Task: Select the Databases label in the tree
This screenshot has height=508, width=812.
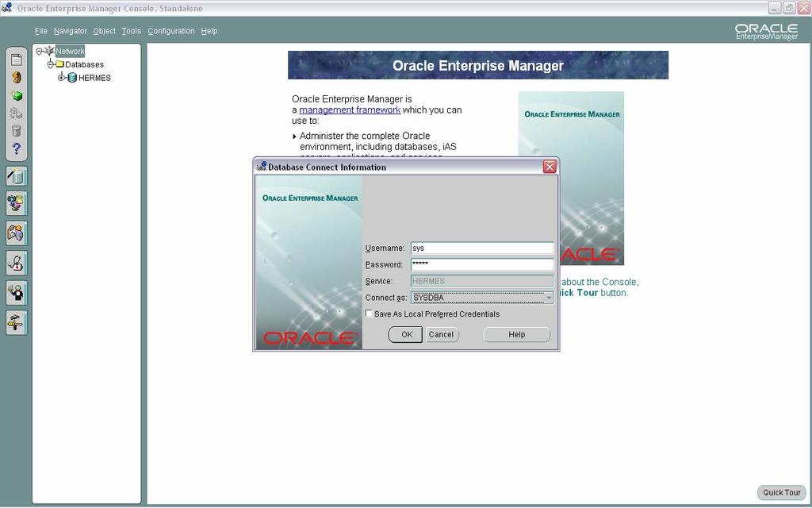Action: (x=84, y=64)
